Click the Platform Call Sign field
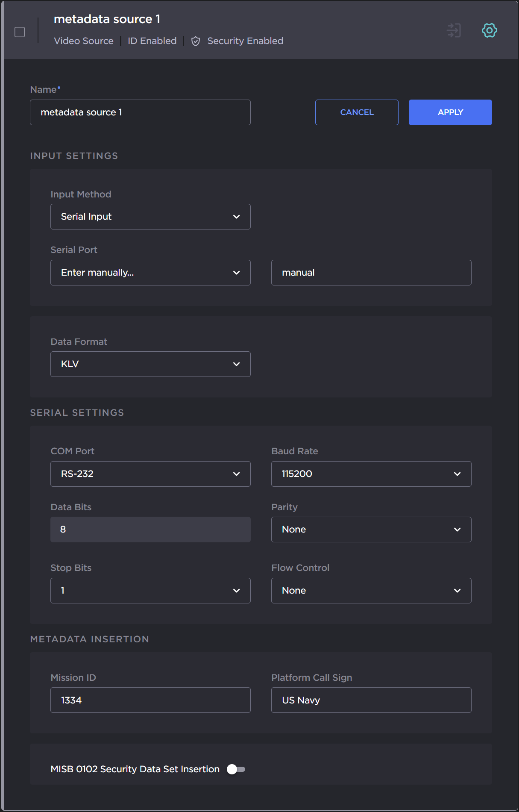This screenshot has width=519, height=812. [371, 700]
